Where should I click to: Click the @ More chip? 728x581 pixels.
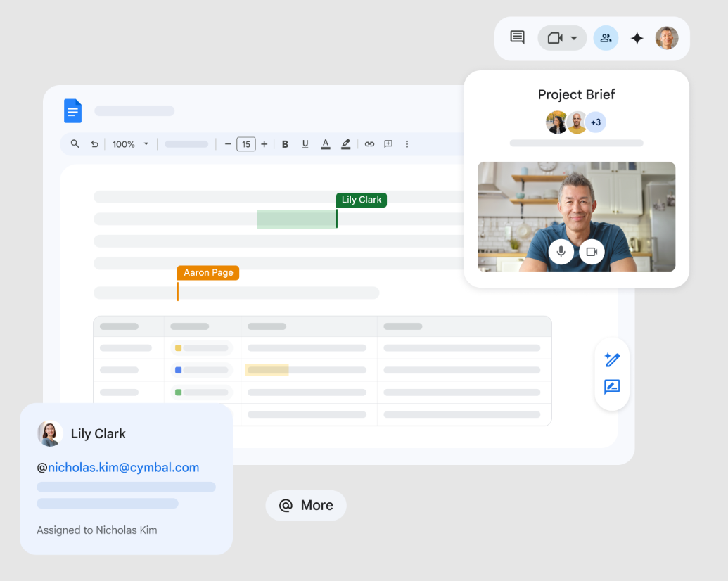click(306, 505)
